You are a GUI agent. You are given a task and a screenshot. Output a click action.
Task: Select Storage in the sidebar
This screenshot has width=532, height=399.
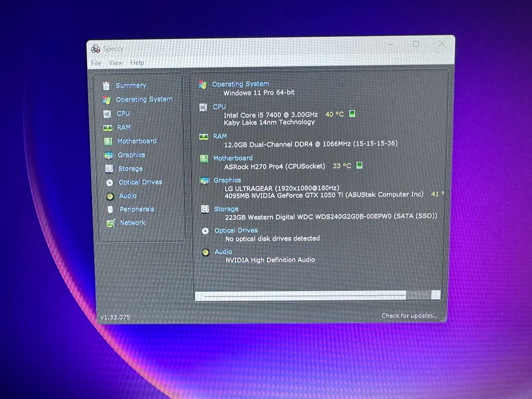pos(131,169)
